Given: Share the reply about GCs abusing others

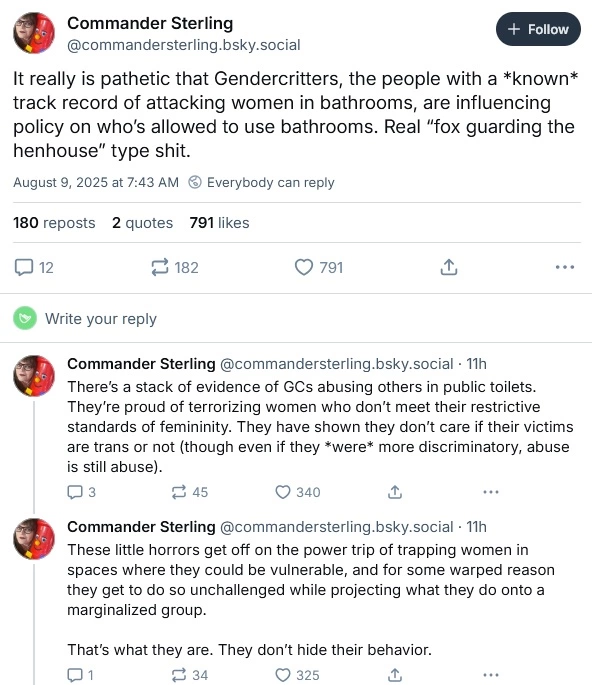Looking at the screenshot, I should 395,492.
